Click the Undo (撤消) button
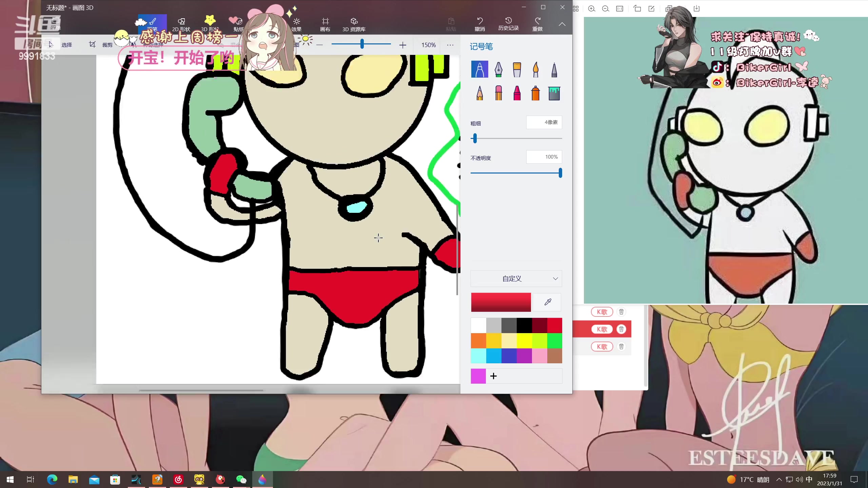The height and width of the screenshot is (488, 868). (x=479, y=24)
